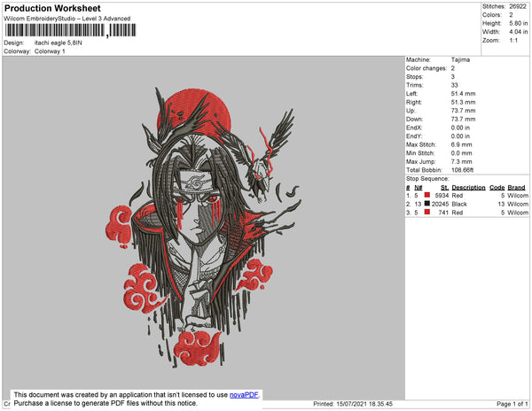Viewport: 532px width, 411px height.
Task: Select the Colors value 2
Action: [511, 15]
